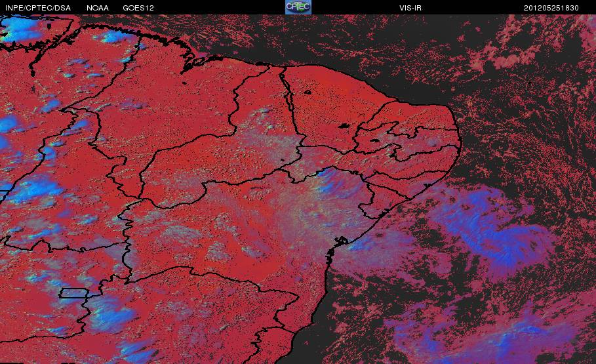Click the small black lake near northern coast
596x364 pixels.
pyautogui.click(x=307, y=92)
